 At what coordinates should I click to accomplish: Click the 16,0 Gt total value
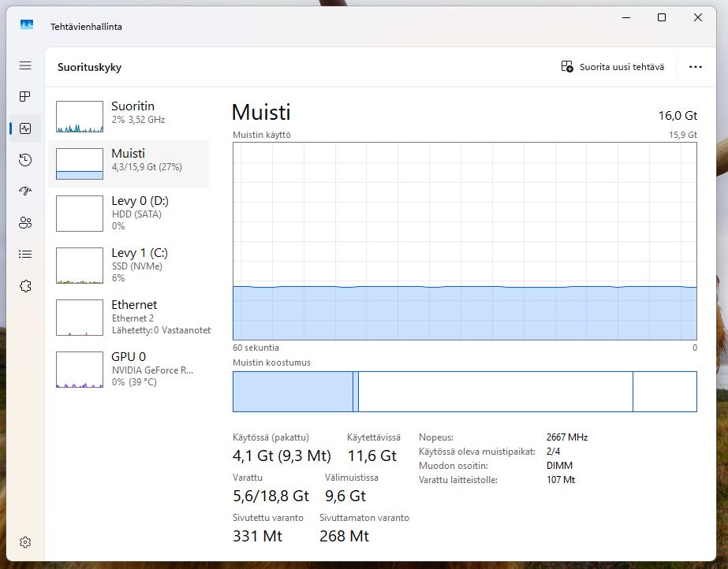point(678,116)
